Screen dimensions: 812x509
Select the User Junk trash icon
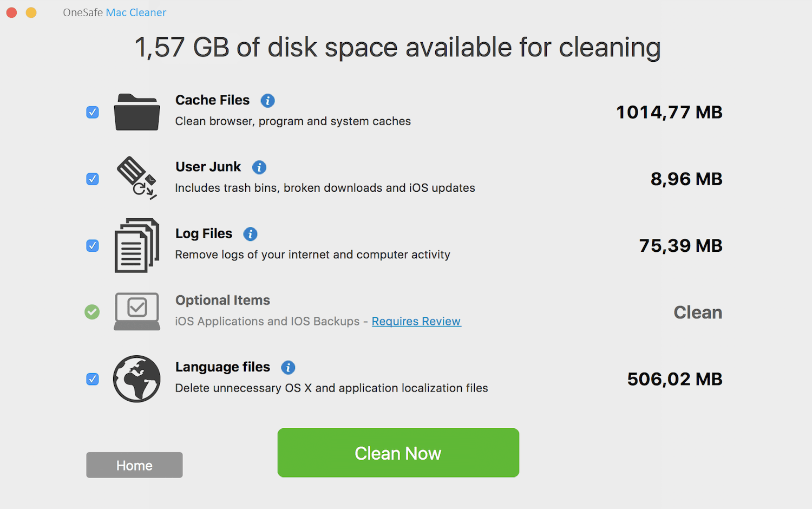(136, 179)
